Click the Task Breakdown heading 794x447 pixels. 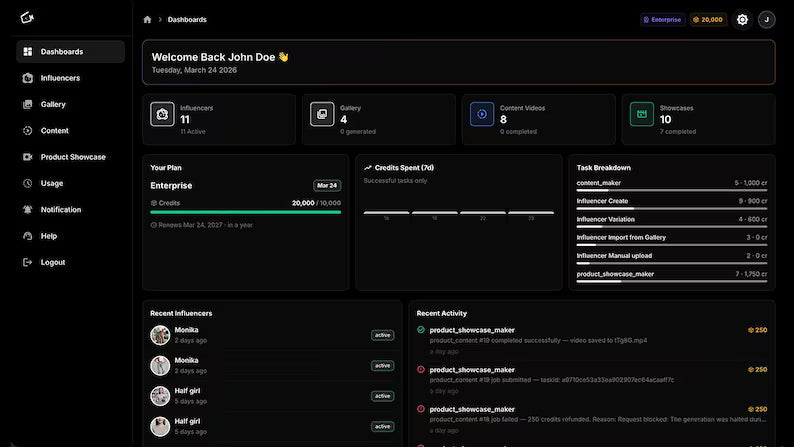604,168
